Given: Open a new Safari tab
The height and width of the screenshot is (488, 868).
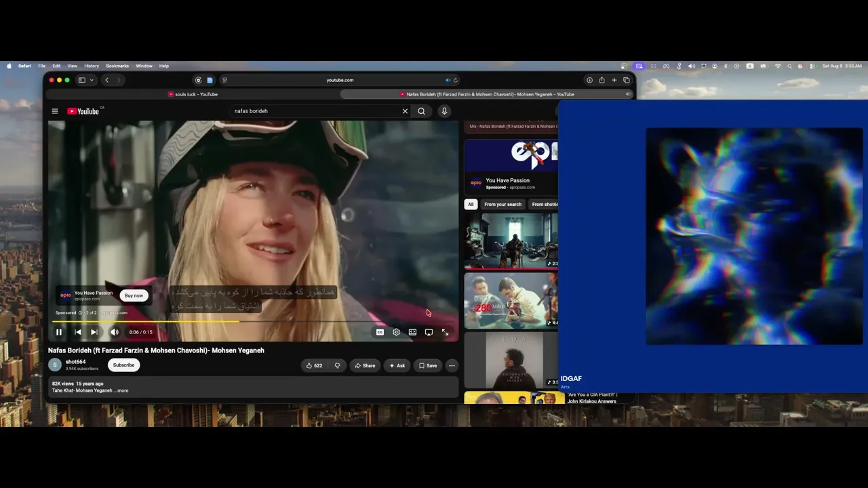Looking at the screenshot, I should pos(614,80).
